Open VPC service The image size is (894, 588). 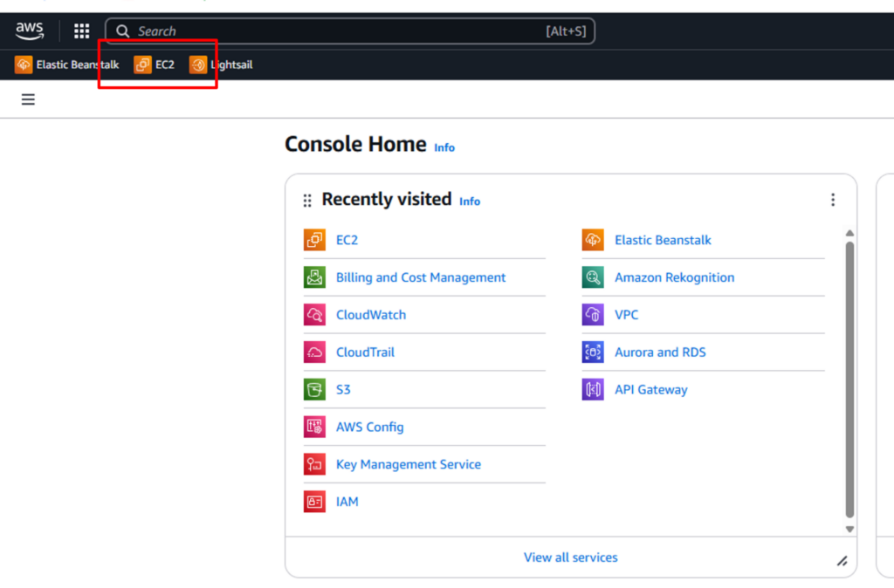pyautogui.click(x=627, y=315)
